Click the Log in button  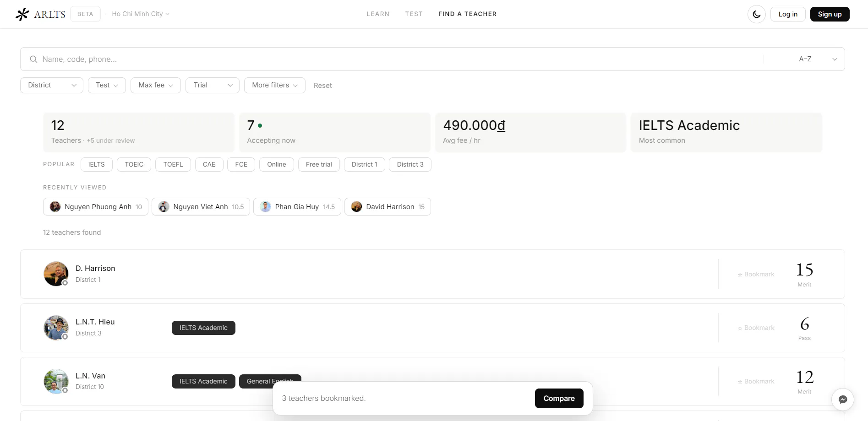(x=788, y=14)
